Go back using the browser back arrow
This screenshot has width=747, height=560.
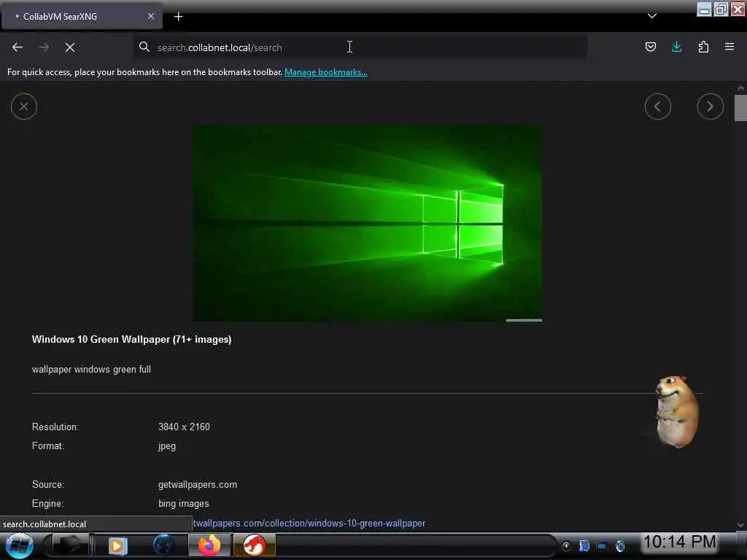[18, 47]
